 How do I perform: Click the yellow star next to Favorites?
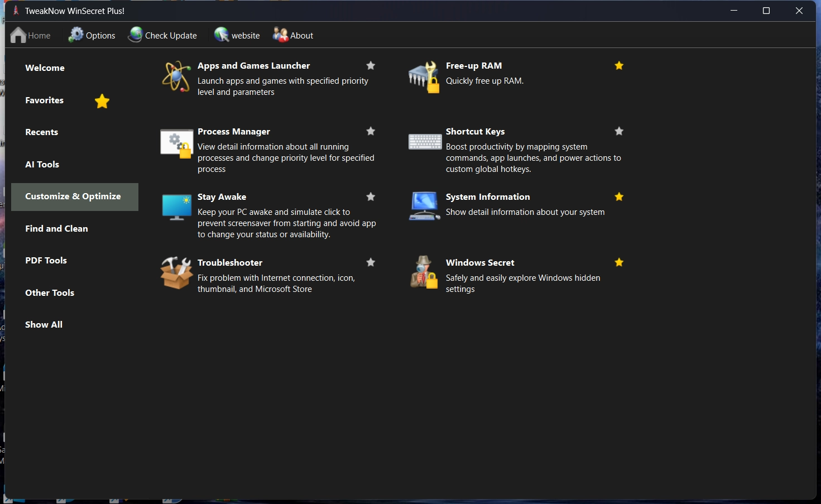tap(102, 101)
